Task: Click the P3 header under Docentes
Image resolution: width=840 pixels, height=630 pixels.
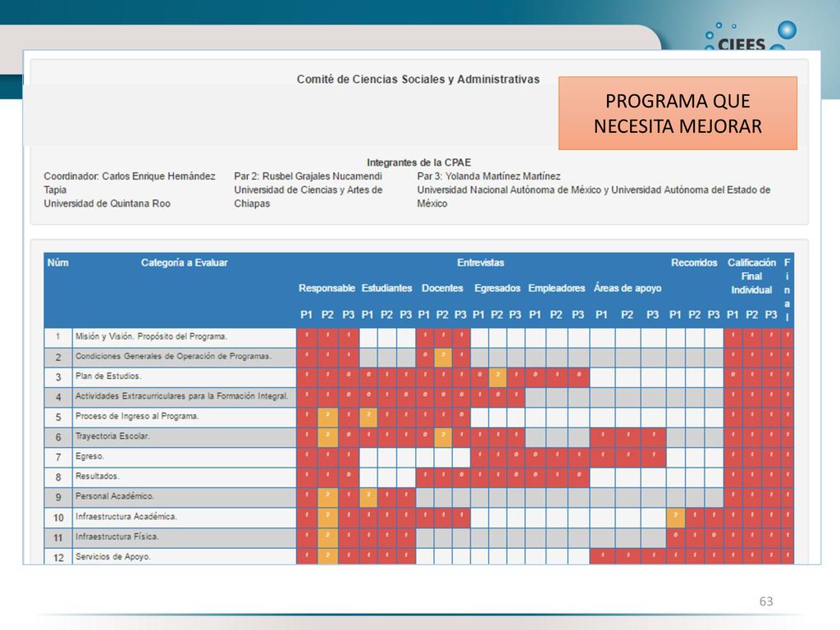Action: [x=460, y=315]
